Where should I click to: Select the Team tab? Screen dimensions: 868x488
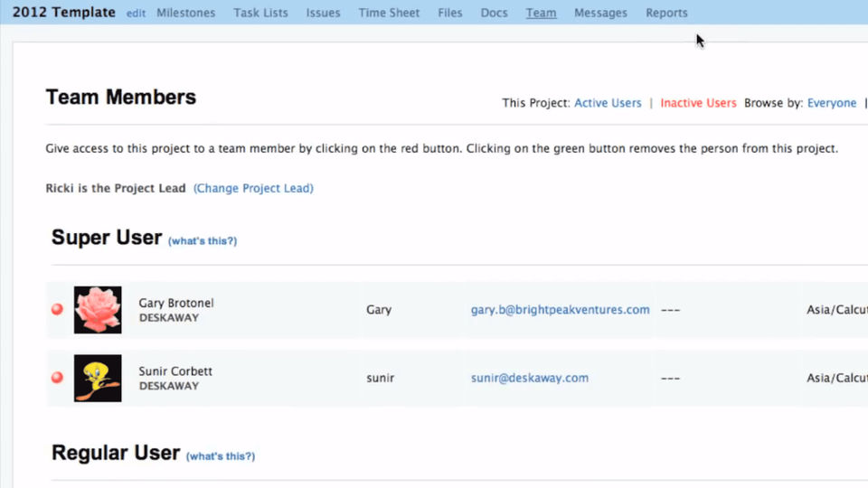click(541, 13)
